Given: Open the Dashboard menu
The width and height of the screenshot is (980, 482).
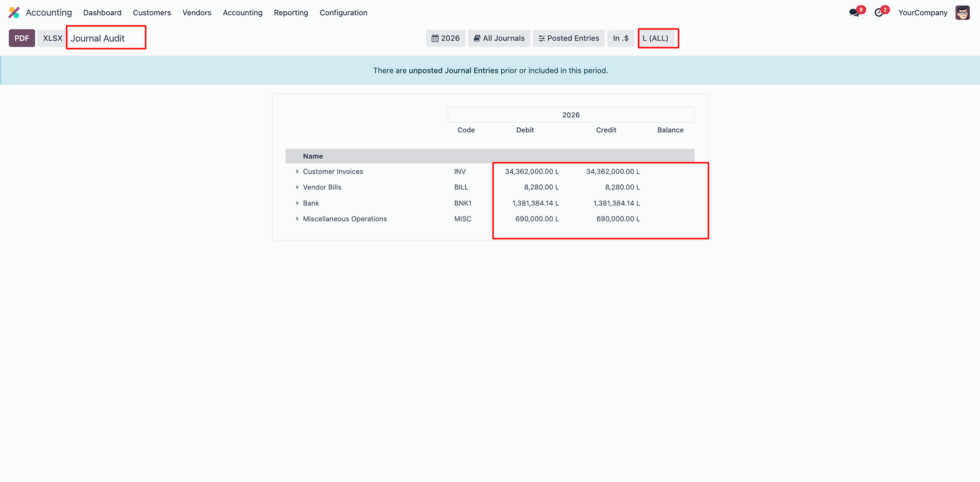Looking at the screenshot, I should coord(102,13).
